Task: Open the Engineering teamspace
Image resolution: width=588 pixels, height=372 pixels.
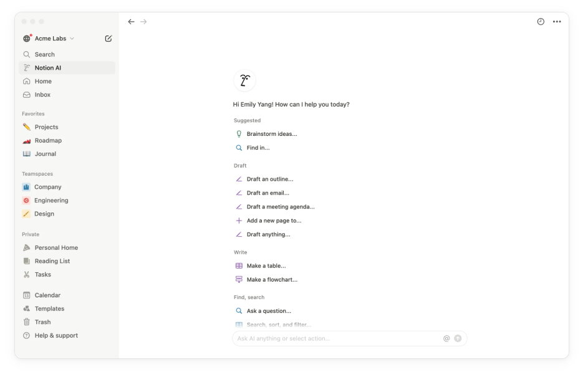Action: point(67,201)
